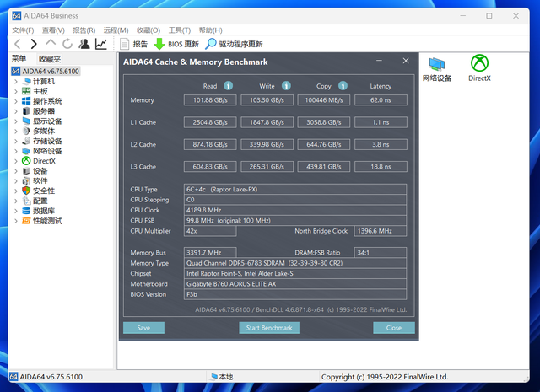Viewport: 540px width, 392px height.
Task: Open the 工具(T) menu
Action: [x=180, y=30]
